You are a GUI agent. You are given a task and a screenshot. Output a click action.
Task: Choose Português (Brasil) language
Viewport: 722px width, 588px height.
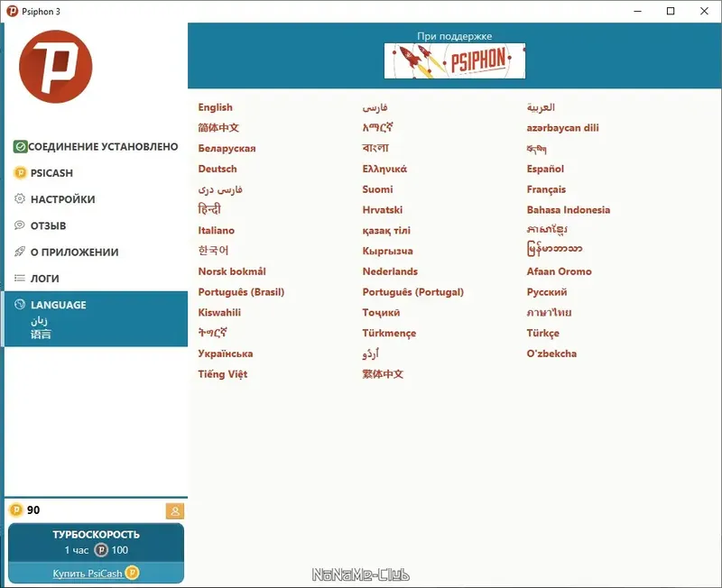coord(241,292)
